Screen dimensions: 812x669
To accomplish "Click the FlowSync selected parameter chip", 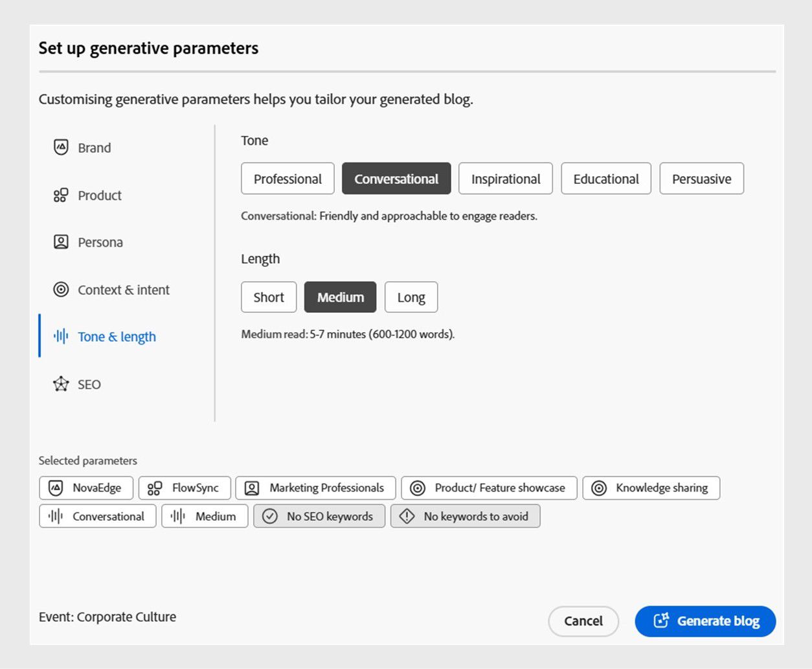I will point(185,488).
